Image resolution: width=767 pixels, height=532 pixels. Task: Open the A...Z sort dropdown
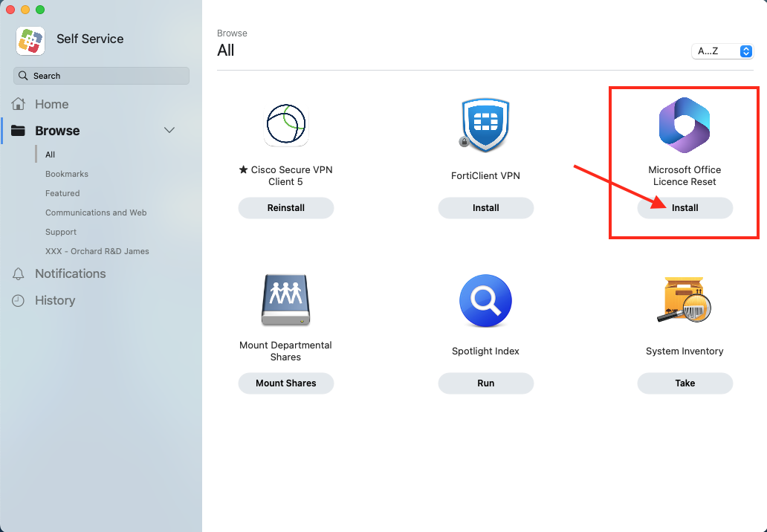coord(722,51)
